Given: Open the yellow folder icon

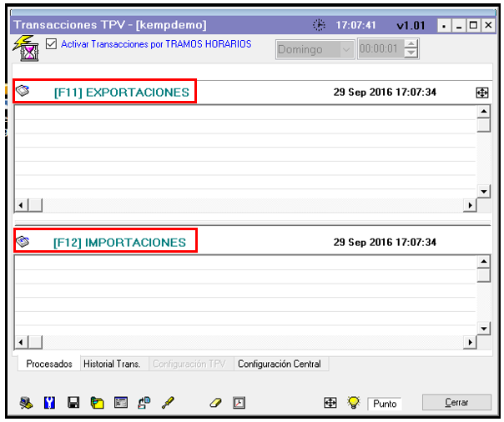Looking at the screenshot, I should (x=97, y=403).
